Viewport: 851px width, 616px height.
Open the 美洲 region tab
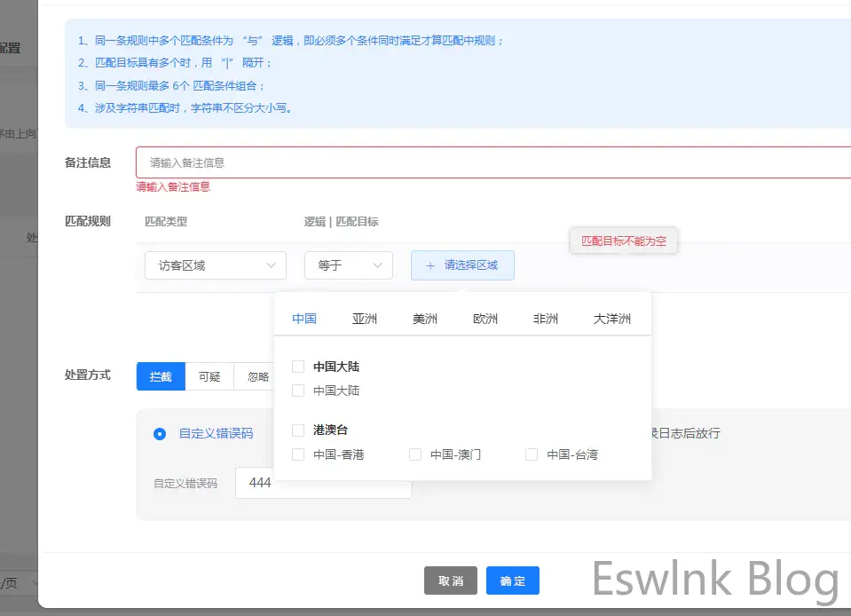coord(425,320)
